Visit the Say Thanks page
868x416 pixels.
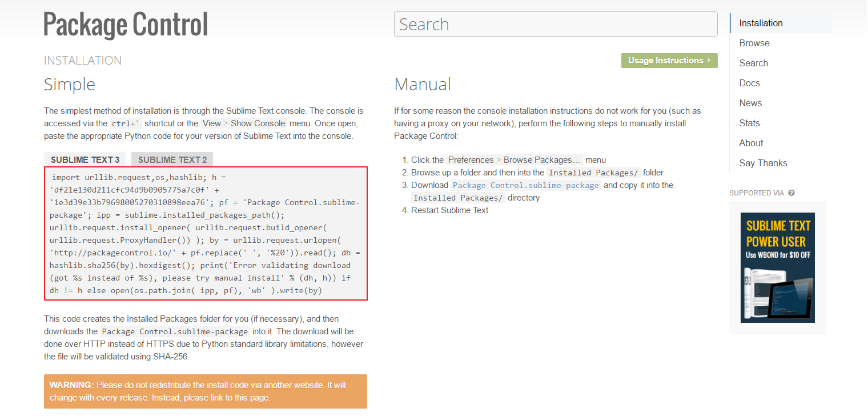click(763, 163)
